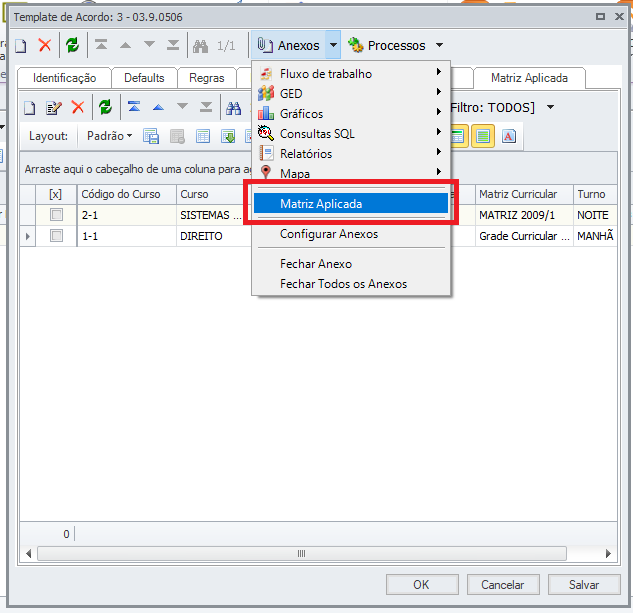633x613 pixels.
Task: Open the Mapa submenu
Action: pos(351,174)
